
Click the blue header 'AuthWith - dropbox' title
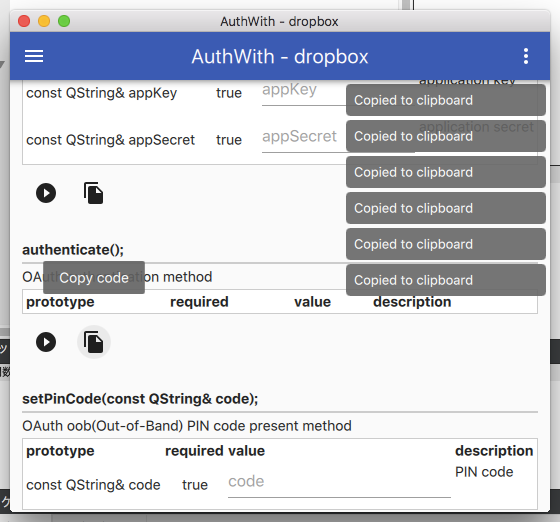point(280,56)
